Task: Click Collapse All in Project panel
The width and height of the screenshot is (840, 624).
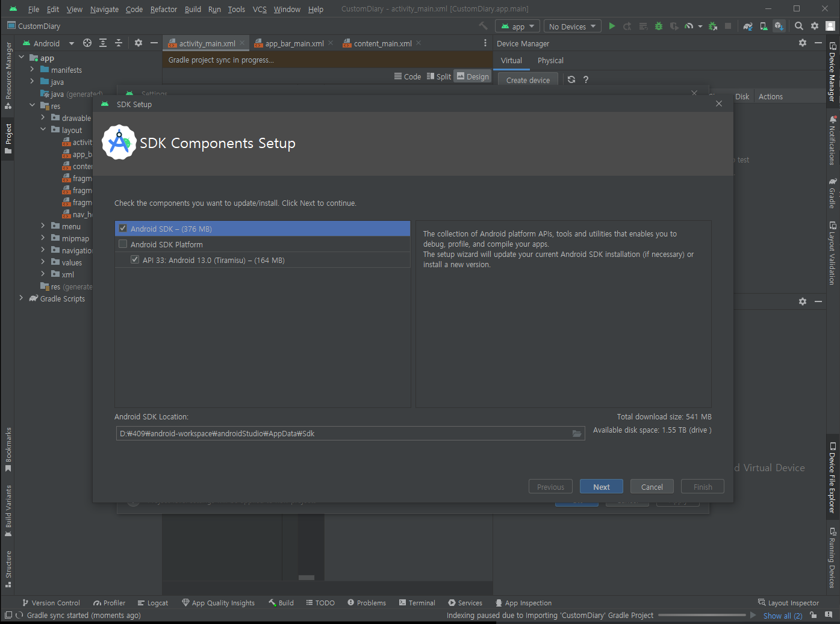Action: pyautogui.click(x=119, y=43)
